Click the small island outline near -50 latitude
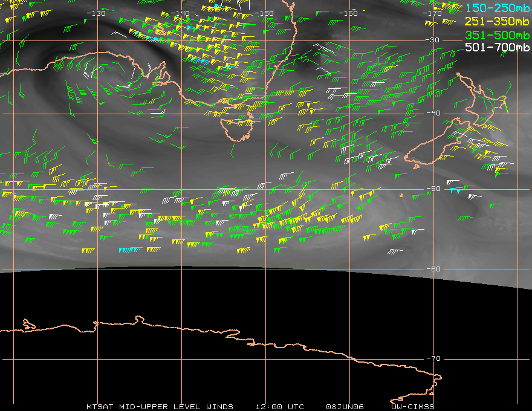 click(x=401, y=195)
